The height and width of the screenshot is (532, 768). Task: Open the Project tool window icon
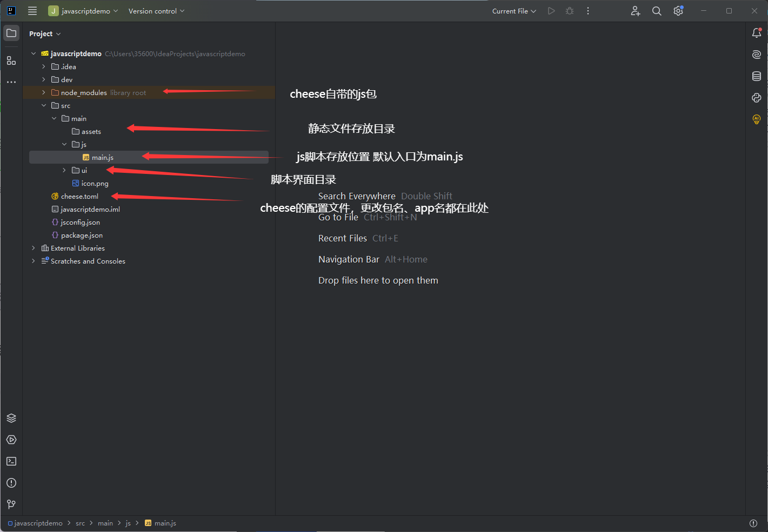11,33
